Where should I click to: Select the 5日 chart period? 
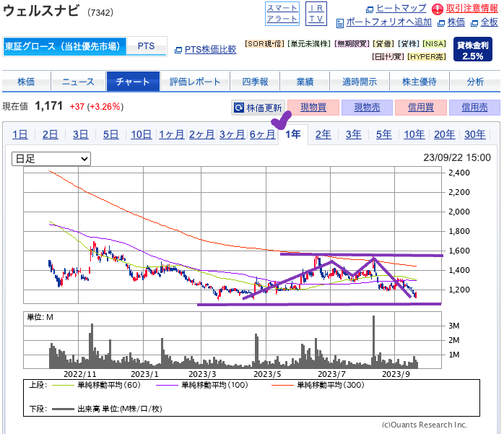tap(111, 134)
